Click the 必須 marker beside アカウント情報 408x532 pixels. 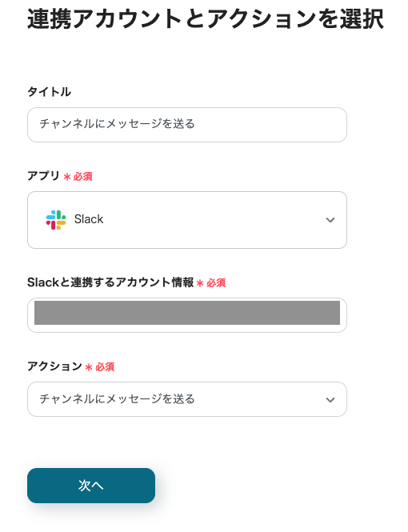point(216,282)
